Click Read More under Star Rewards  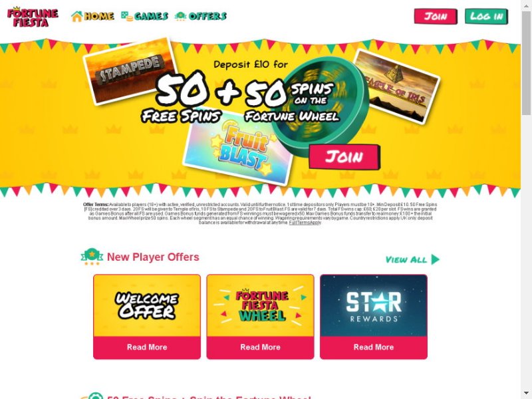pyautogui.click(x=374, y=347)
